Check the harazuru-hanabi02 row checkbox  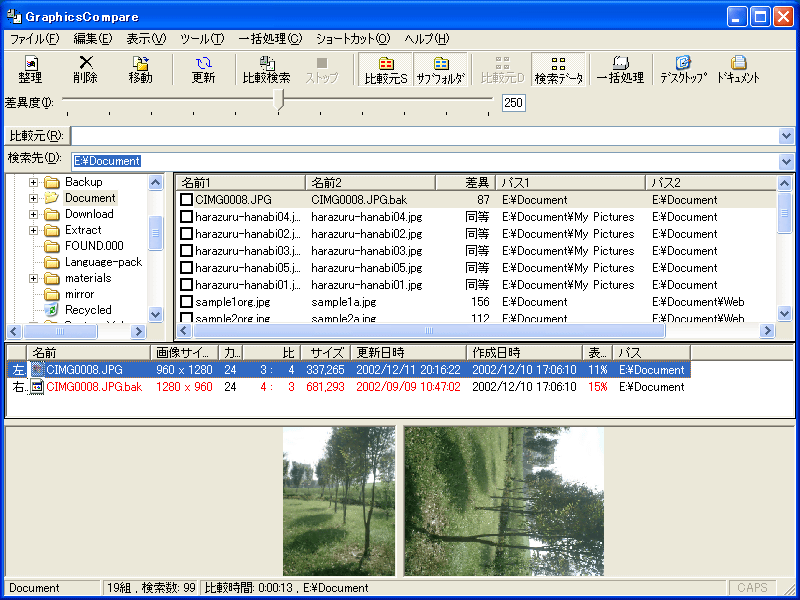coord(187,234)
